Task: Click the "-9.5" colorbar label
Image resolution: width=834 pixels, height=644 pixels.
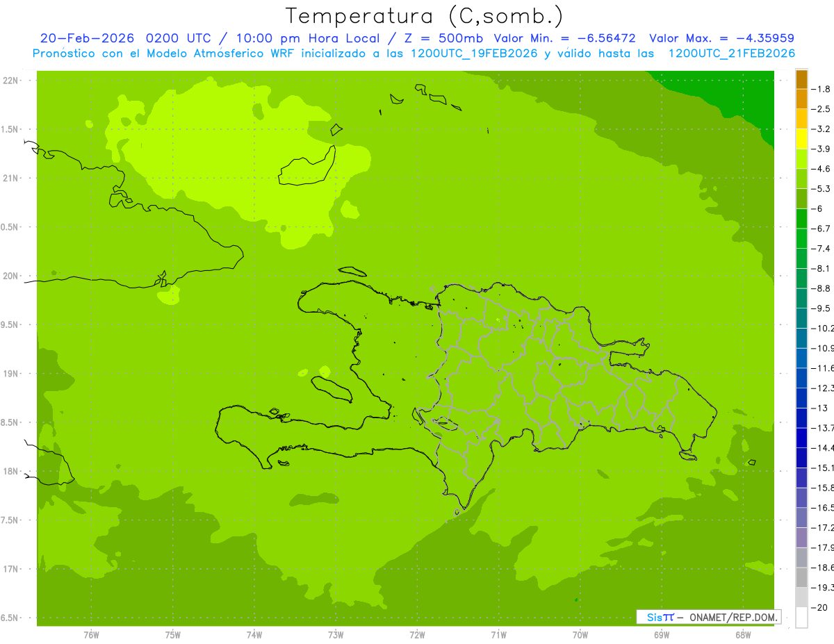Action: click(822, 308)
